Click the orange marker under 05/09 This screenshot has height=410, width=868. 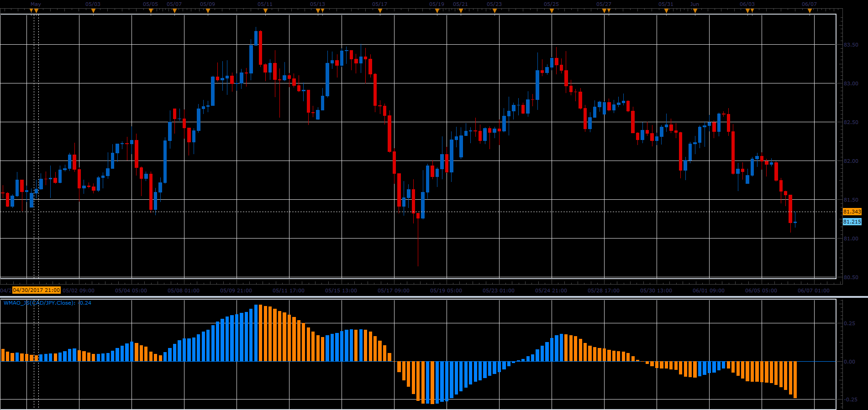(208, 11)
